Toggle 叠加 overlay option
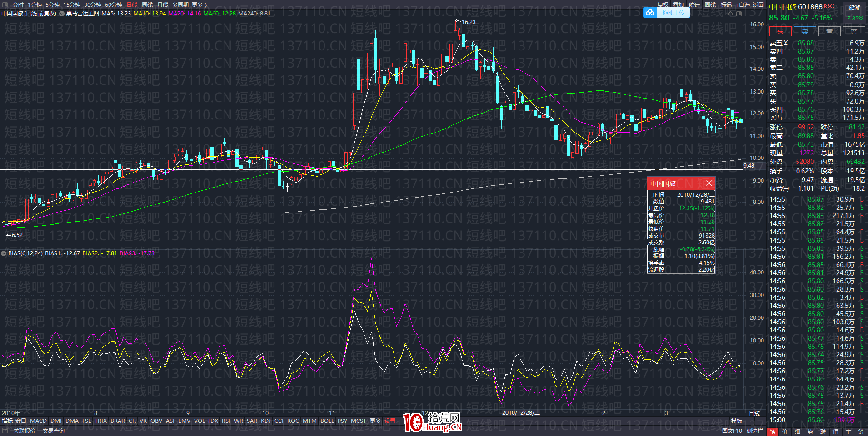868x436 pixels. tap(678, 5)
